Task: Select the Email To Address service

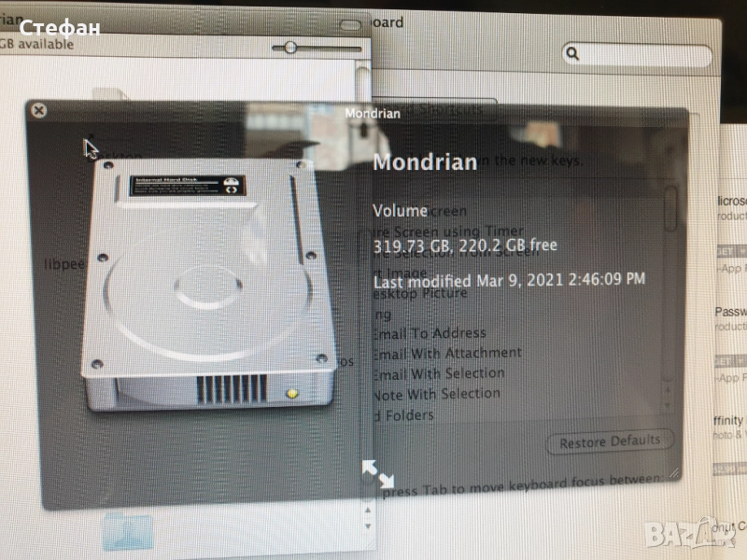Action: [431, 332]
